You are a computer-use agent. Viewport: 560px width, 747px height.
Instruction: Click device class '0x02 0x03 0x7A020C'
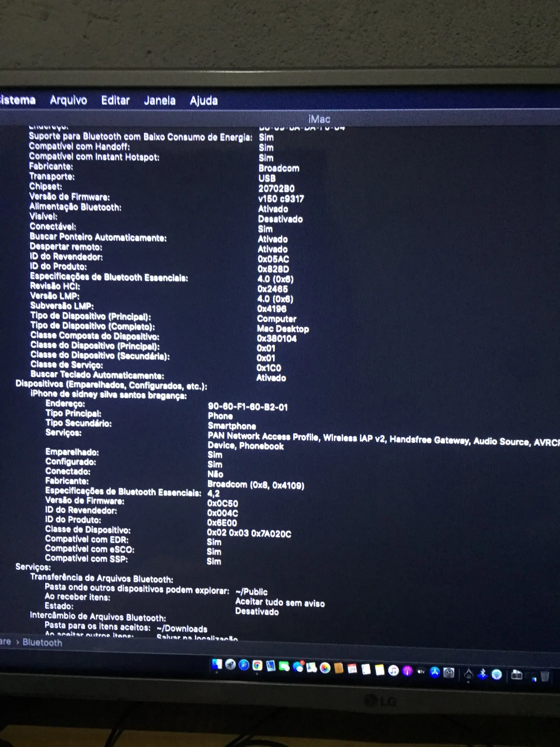(x=249, y=533)
